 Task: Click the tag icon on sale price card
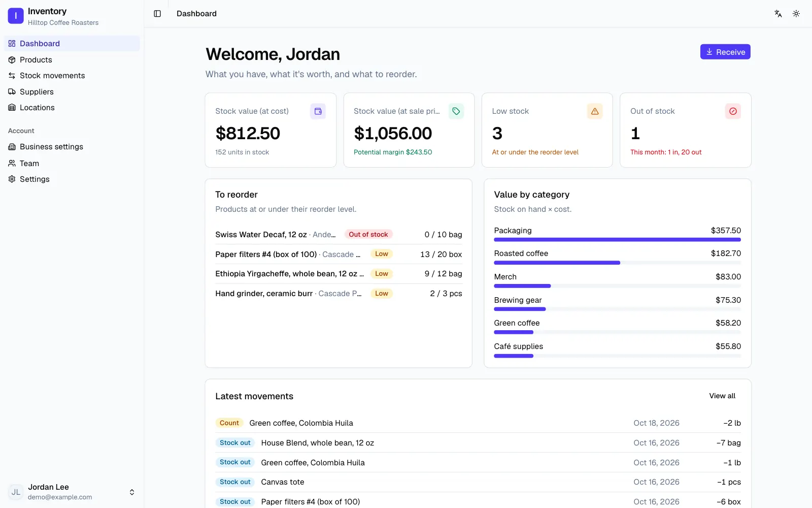point(456,111)
